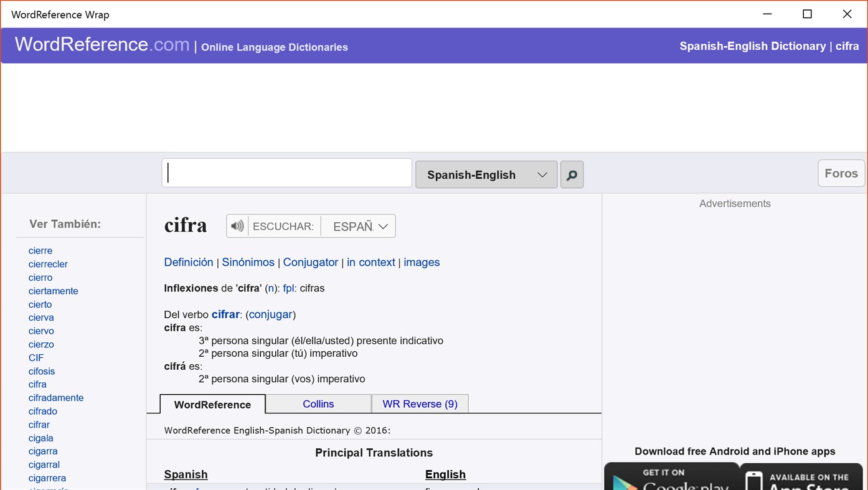Open cigarra in the sidebar list
868x490 pixels.
coord(43,451)
